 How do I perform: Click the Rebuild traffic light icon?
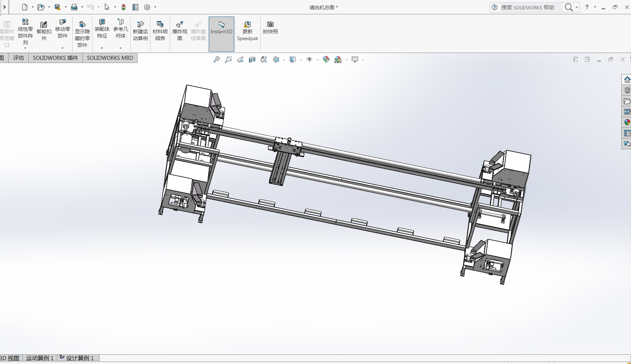click(x=124, y=7)
